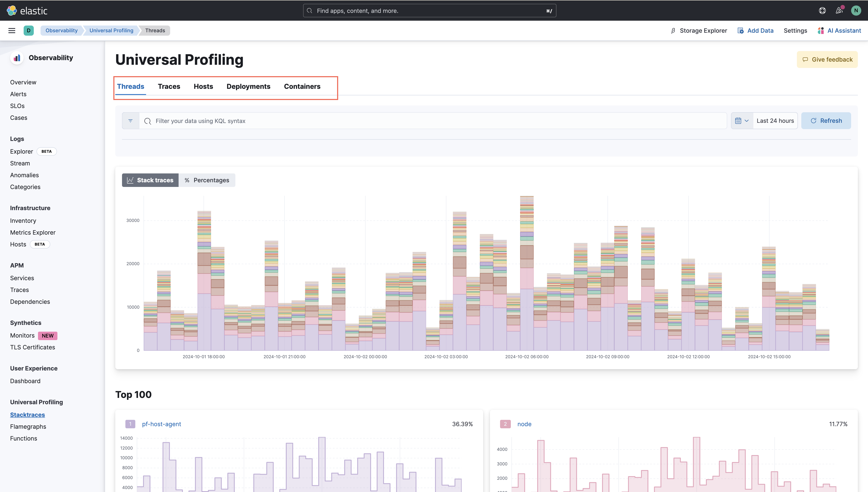Open the newsfeed notifications icon

tap(839, 11)
